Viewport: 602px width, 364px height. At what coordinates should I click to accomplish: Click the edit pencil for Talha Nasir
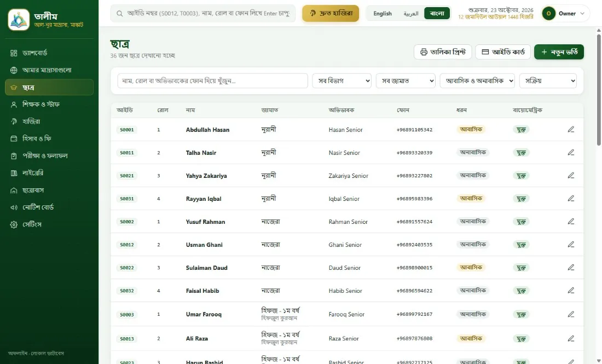571,152
